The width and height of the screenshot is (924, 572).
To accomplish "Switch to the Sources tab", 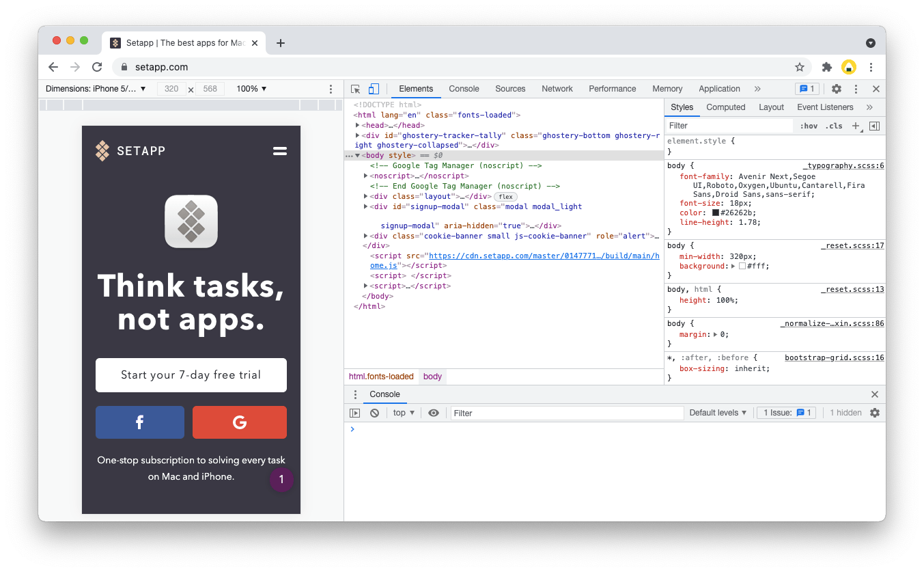I will 510,89.
